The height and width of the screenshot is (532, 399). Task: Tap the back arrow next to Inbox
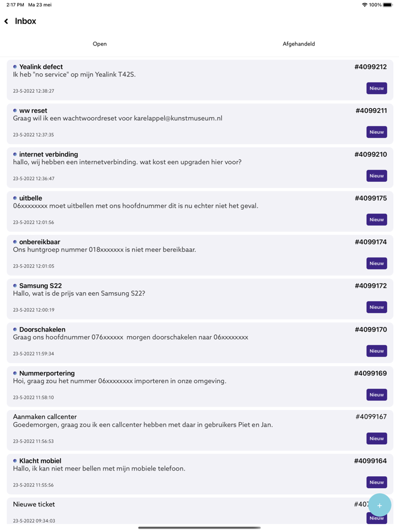(x=6, y=22)
